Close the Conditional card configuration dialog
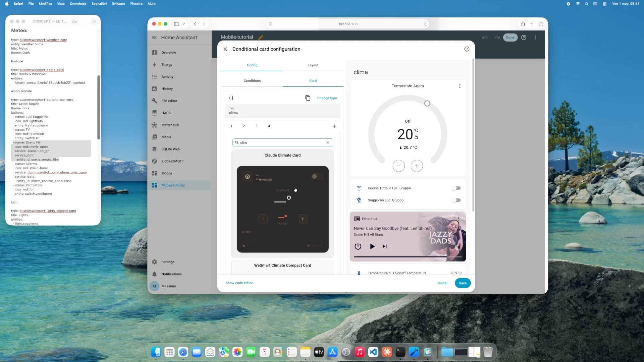 [225, 49]
